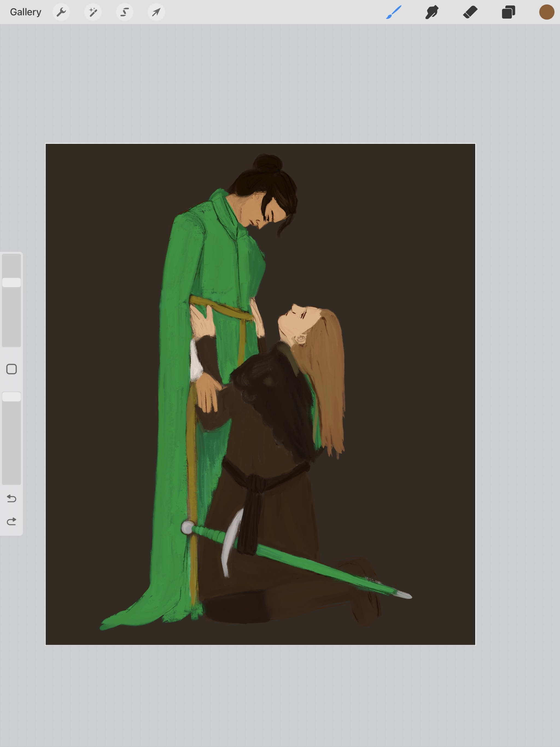Image resolution: width=560 pixels, height=747 pixels.
Task: Open the brown active color picker
Action: point(547,12)
